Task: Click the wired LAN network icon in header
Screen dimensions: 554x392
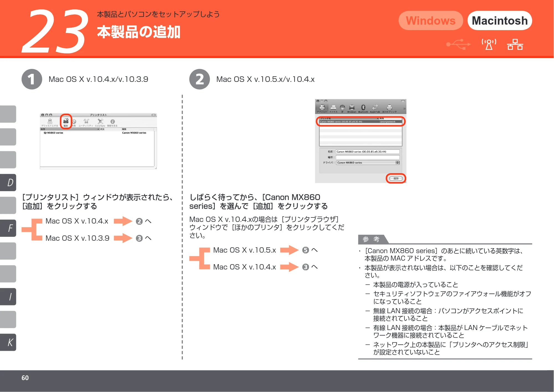Action: 515,44
